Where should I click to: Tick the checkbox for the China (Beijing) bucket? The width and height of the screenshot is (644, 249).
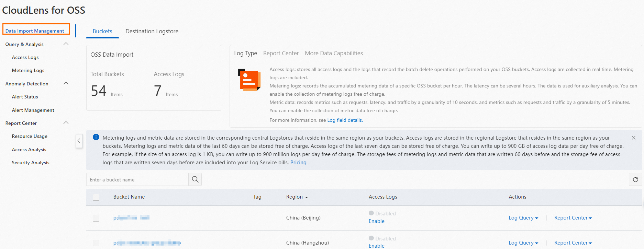(96, 218)
